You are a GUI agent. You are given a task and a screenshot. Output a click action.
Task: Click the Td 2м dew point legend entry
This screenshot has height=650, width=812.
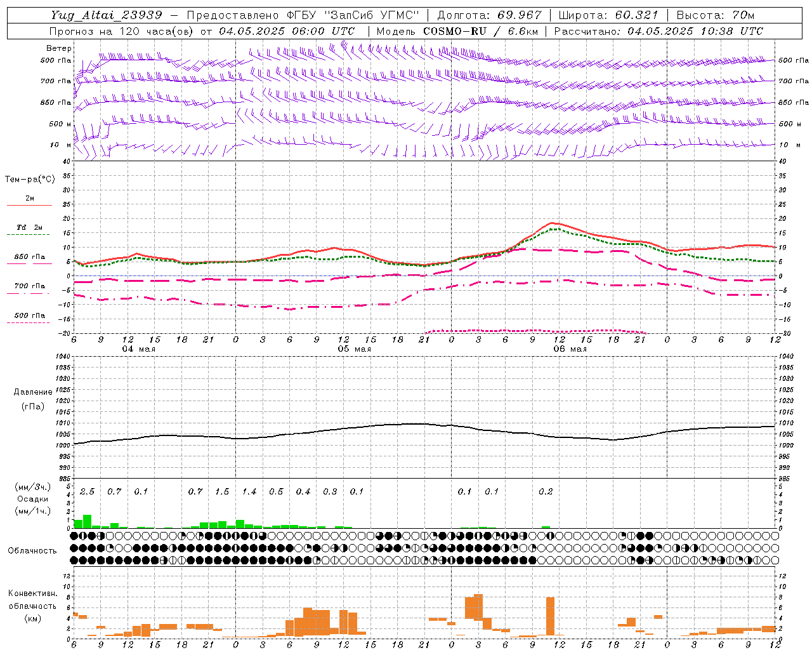[x=29, y=227]
